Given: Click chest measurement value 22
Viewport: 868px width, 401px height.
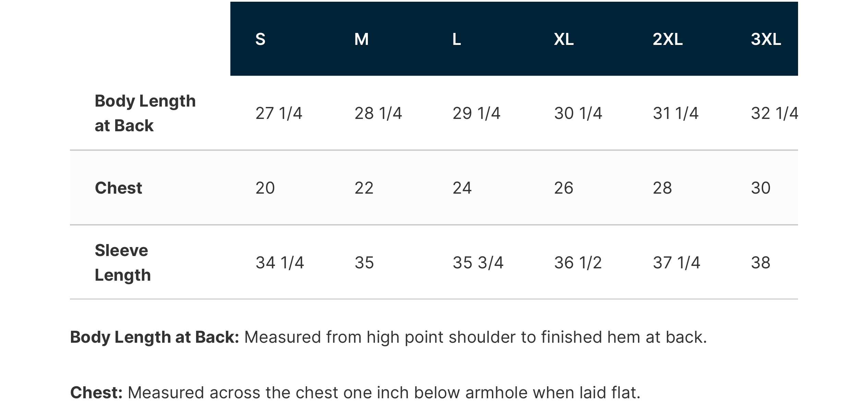Looking at the screenshot, I should click(364, 188).
